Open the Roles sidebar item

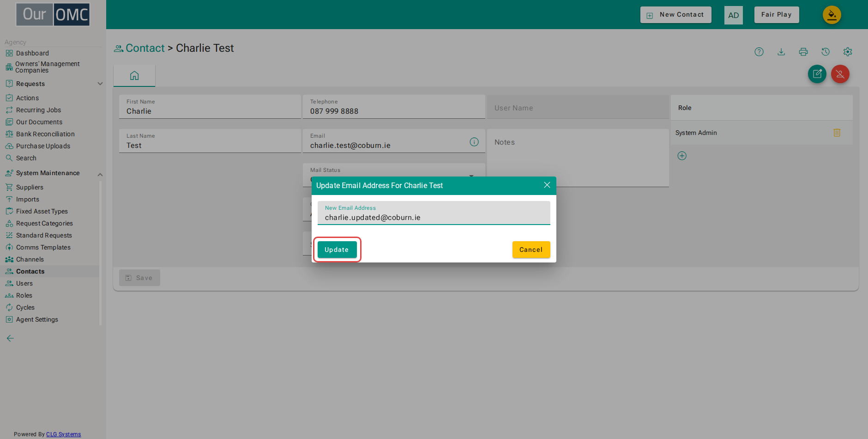tap(24, 295)
